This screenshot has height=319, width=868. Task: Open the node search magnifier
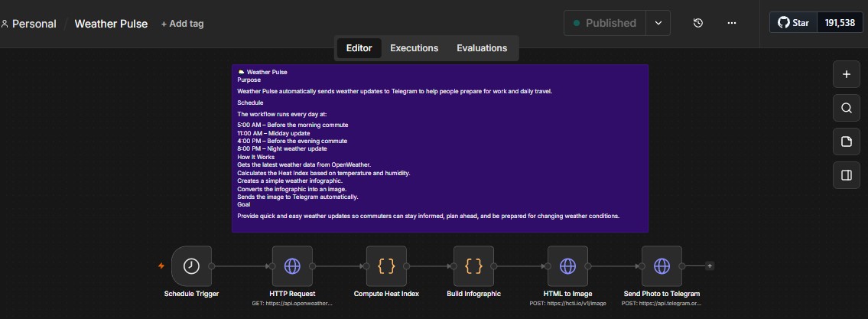click(847, 108)
